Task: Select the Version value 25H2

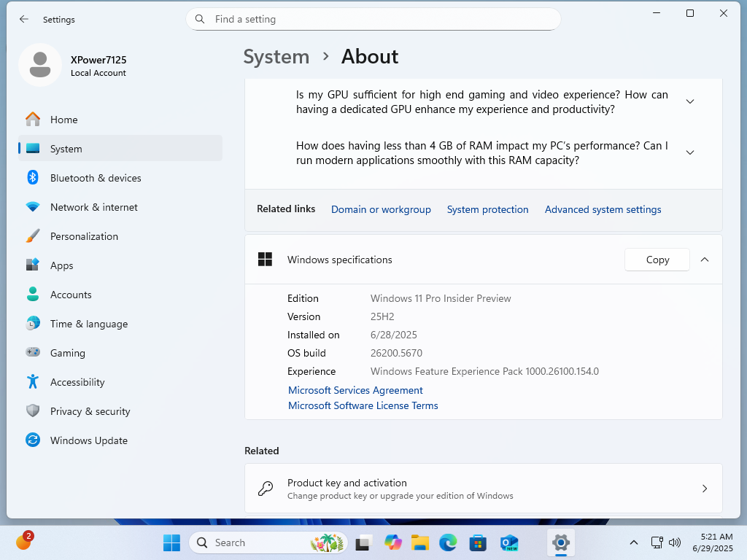Action: tap(382, 316)
